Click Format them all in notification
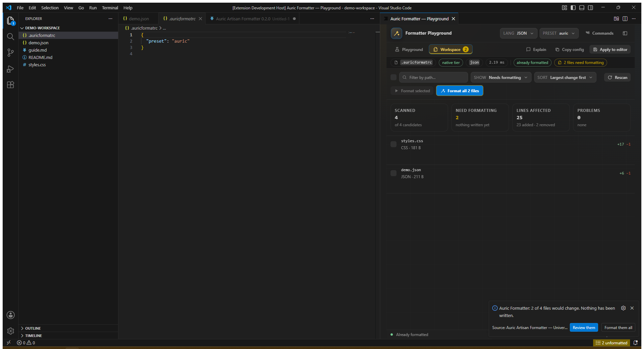 pos(618,327)
